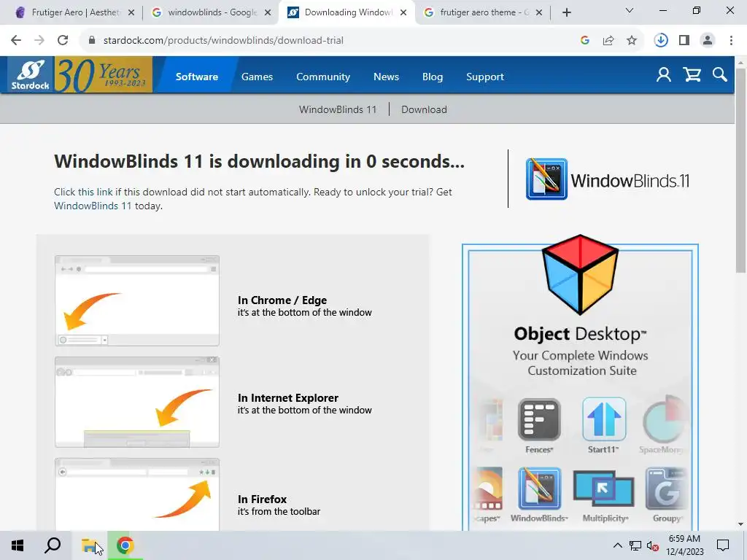Click the WindowBlinds 11 product logo
Image resolution: width=747 pixels, height=560 pixels.
pos(608,179)
